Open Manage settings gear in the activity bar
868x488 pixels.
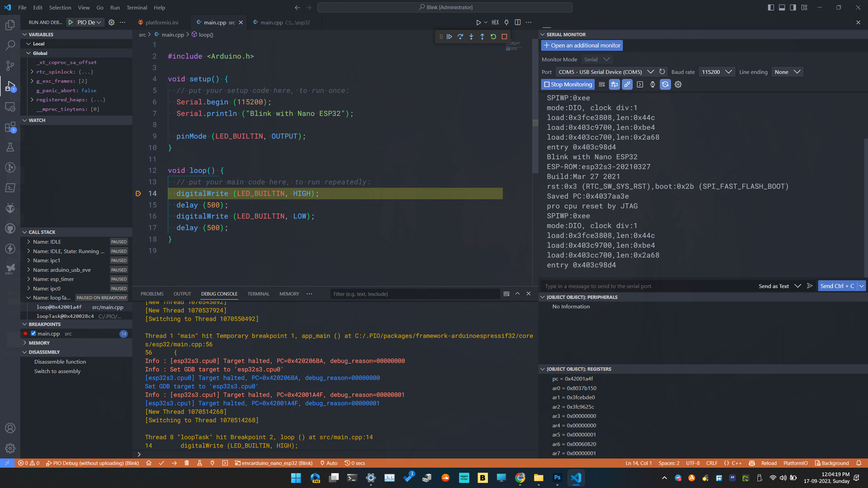click(10, 448)
